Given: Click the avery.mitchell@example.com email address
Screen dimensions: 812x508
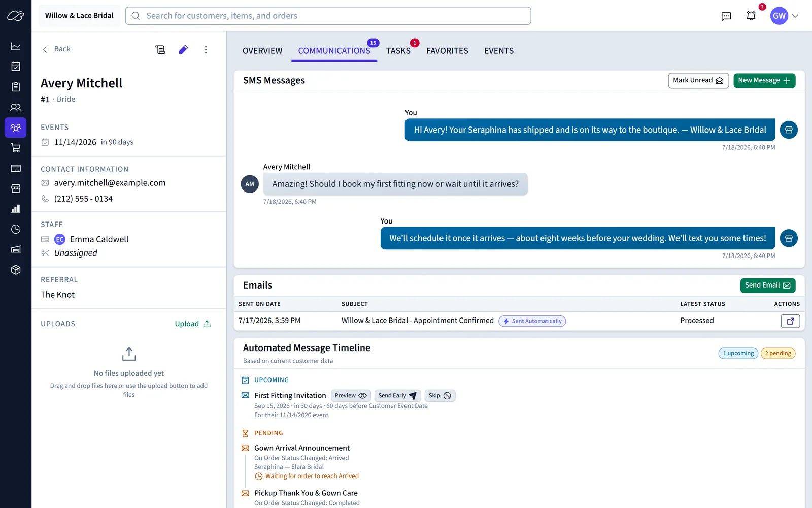Looking at the screenshot, I should click(110, 183).
